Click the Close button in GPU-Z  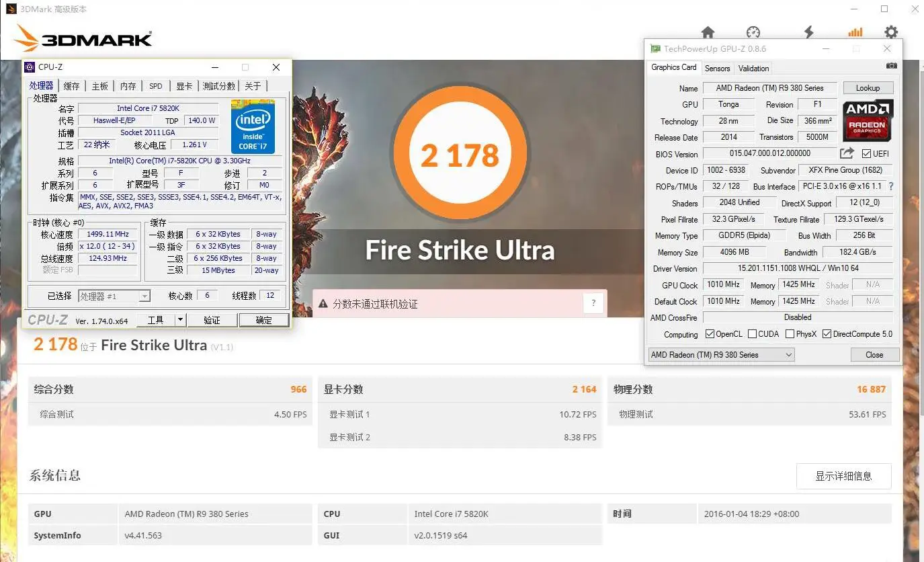tap(874, 355)
